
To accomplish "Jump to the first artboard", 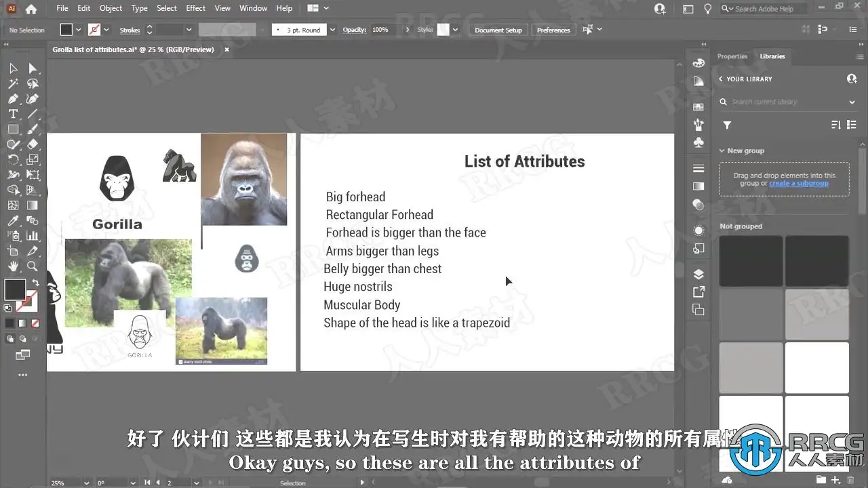I will tap(149, 483).
